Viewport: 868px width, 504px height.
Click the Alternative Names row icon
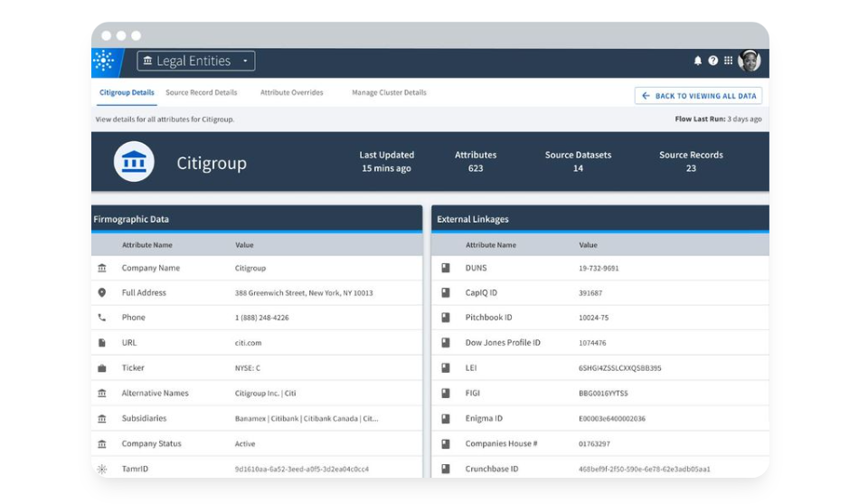102,394
